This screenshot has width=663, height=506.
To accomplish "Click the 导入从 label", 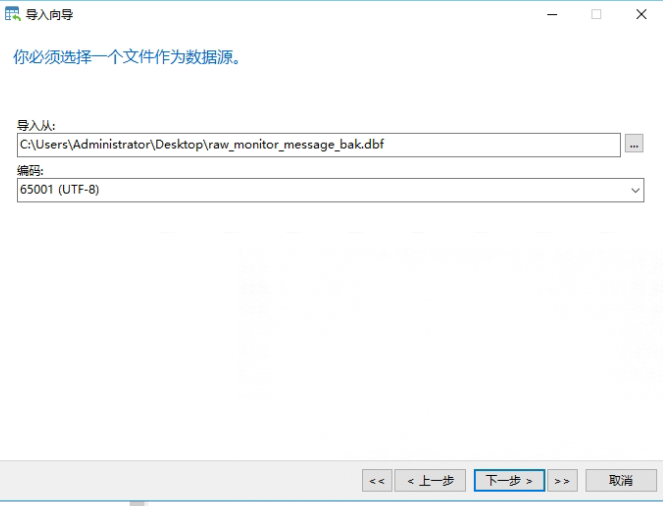I will coord(36,126).
